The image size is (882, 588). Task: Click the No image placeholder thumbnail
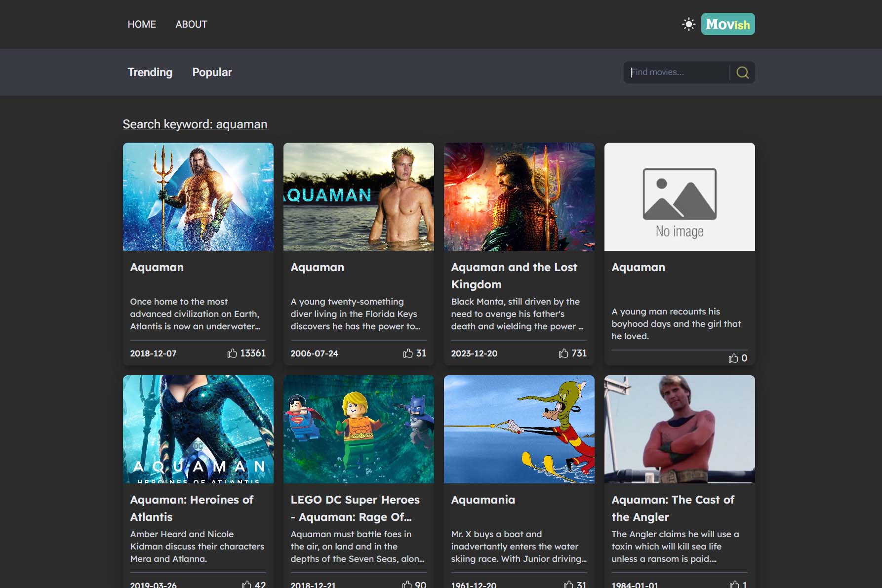680,196
